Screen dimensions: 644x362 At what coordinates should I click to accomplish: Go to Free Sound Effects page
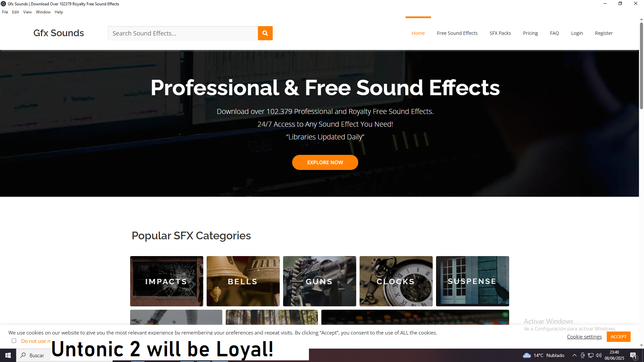point(457,33)
